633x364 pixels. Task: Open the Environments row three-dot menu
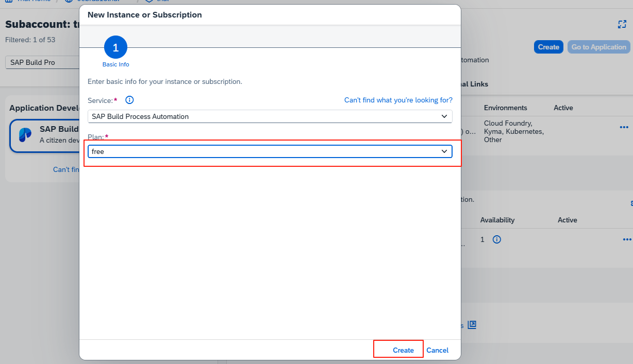(624, 127)
